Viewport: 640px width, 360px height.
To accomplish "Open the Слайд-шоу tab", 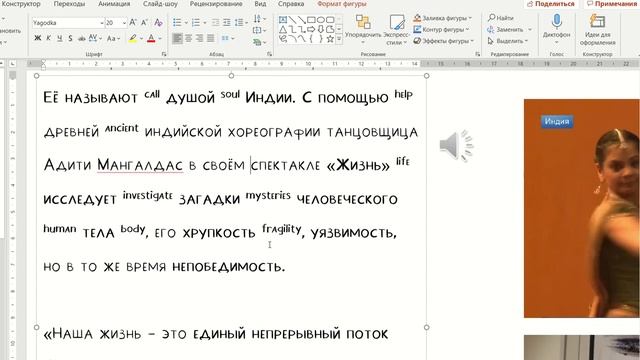I will coord(160,4).
